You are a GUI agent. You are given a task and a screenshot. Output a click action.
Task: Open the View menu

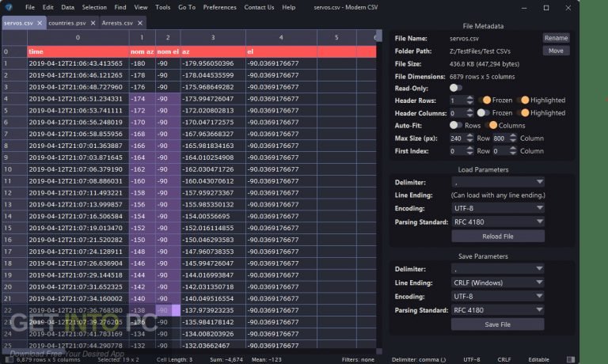tap(141, 7)
